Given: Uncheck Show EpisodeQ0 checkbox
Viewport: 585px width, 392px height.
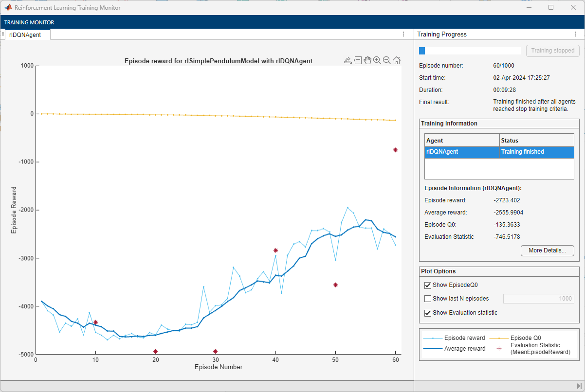Looking at the screenshot, I should pos(428,285).
